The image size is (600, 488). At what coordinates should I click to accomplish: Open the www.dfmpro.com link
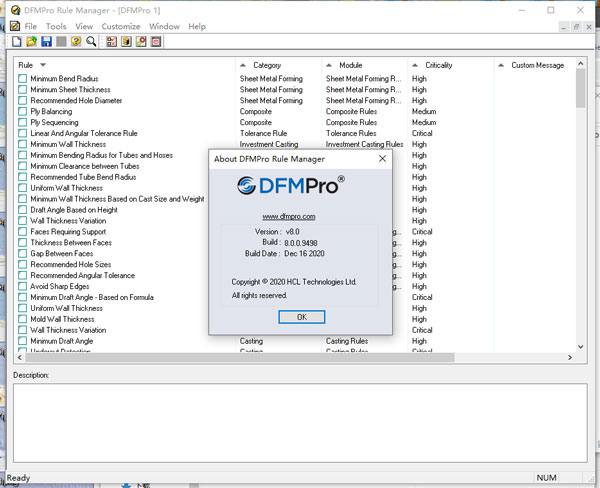[x=289, y=216]
